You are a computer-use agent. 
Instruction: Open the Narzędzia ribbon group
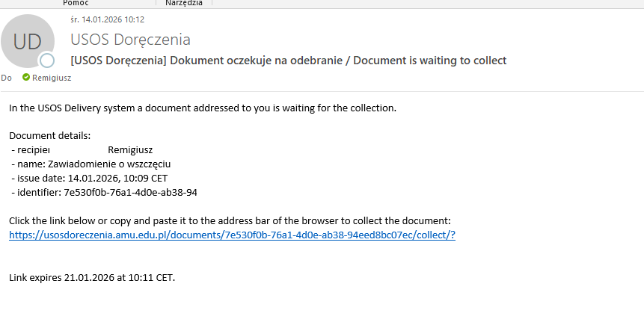pos(184,3)
